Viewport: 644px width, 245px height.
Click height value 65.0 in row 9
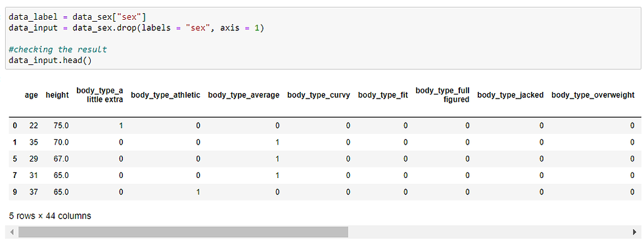pos(60,192)
